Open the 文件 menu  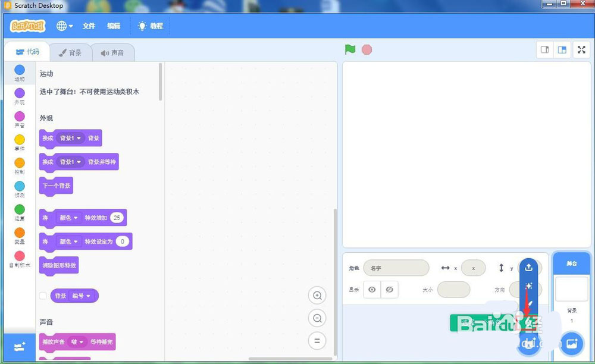pyautogui.click(x=89, y=26)
